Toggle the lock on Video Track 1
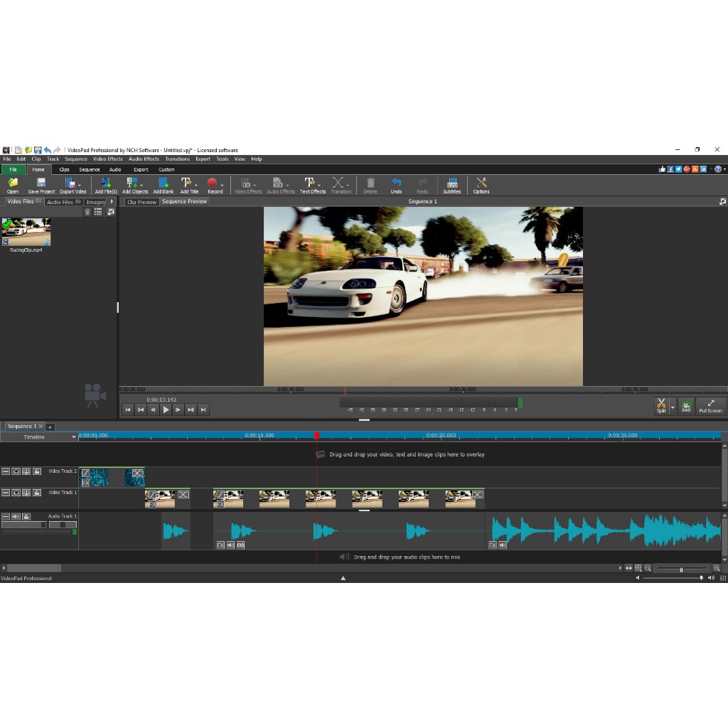Screen dimensions: 728x728 pos(36,492)
